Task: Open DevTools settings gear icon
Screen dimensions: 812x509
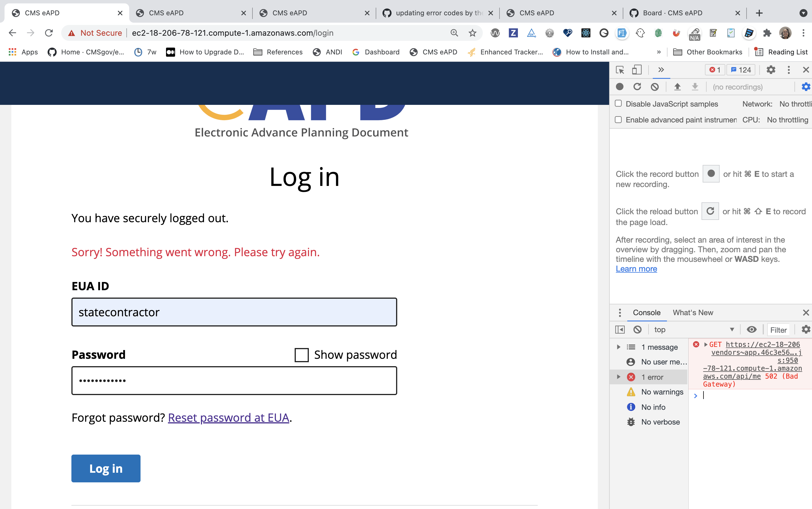Action: pyautogui.click(x=771, y=70)
